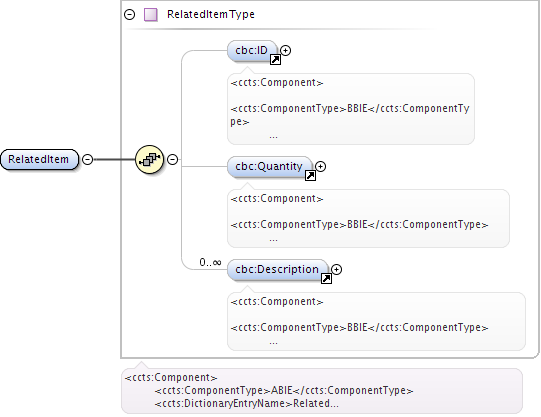Collapse the RelatedItemType container
Screen dimensions: 541x417
[129, 14]
